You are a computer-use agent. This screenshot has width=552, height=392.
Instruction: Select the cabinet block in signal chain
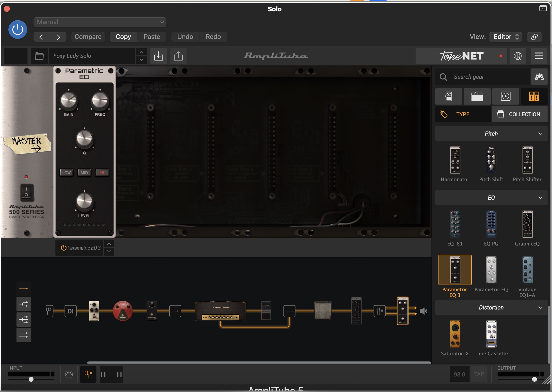point(323,311)
